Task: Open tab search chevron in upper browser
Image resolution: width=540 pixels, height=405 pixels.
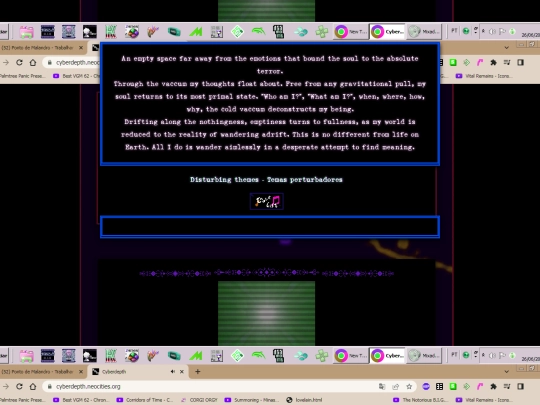Action: 506,48
